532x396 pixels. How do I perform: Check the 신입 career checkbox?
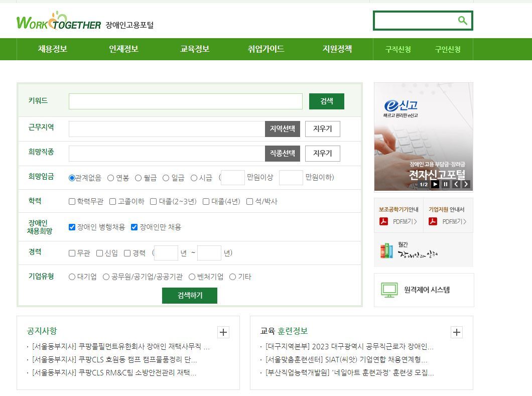pyautogui.click(x=100, y=253)
